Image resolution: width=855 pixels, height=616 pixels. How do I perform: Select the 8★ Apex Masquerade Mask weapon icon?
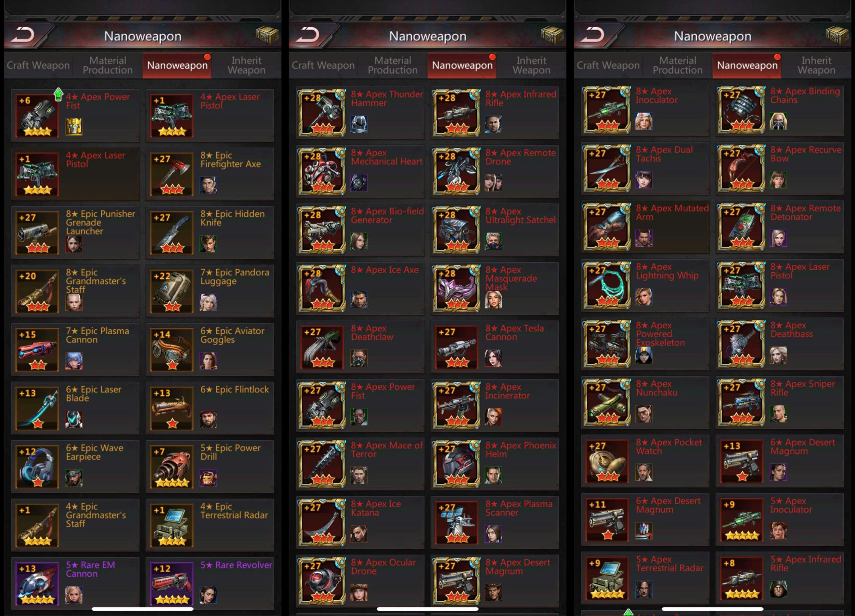tap(457, 288)
